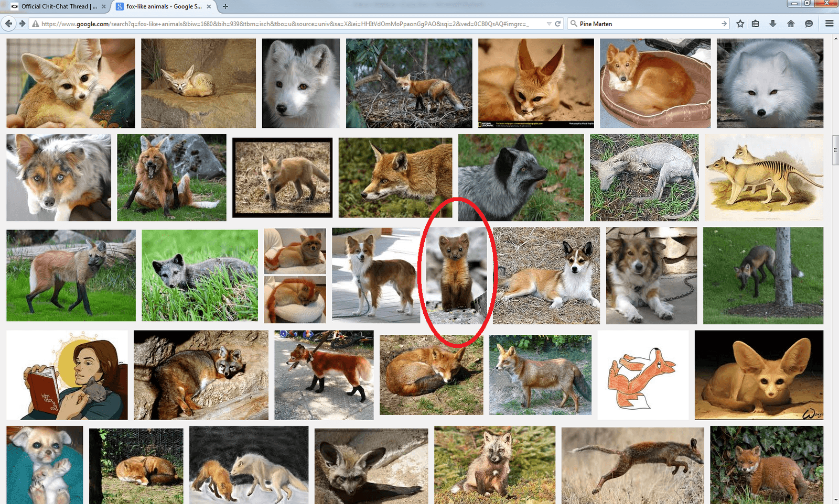Open the Firefox hamburger menu

829,24
